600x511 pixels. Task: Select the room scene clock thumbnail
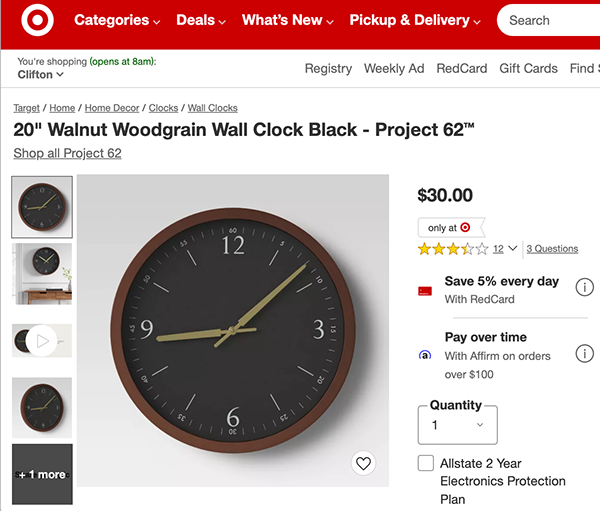point(42,274)
